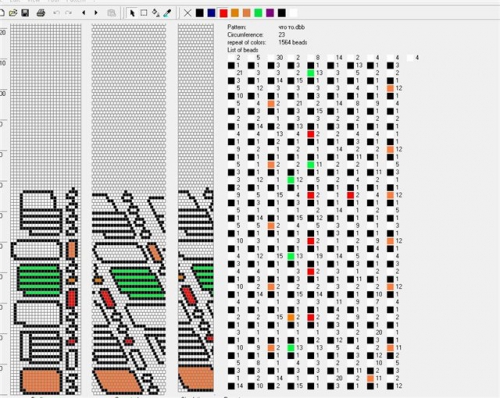Screen dimensions: 500x398
Task: Undo the last action
Action: click(56, 13)
